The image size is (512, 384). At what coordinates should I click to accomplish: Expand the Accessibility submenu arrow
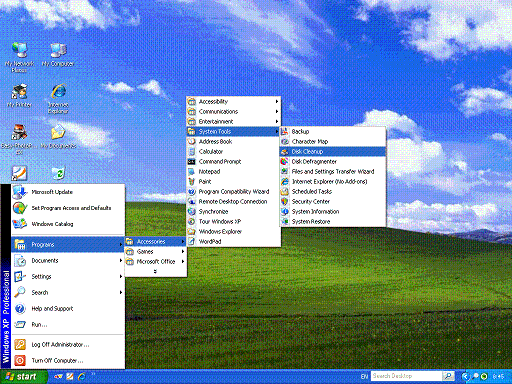pos(277,101)
